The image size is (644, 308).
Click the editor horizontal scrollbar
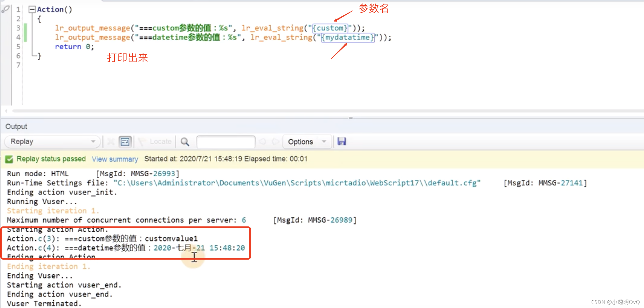click(311, 111)
